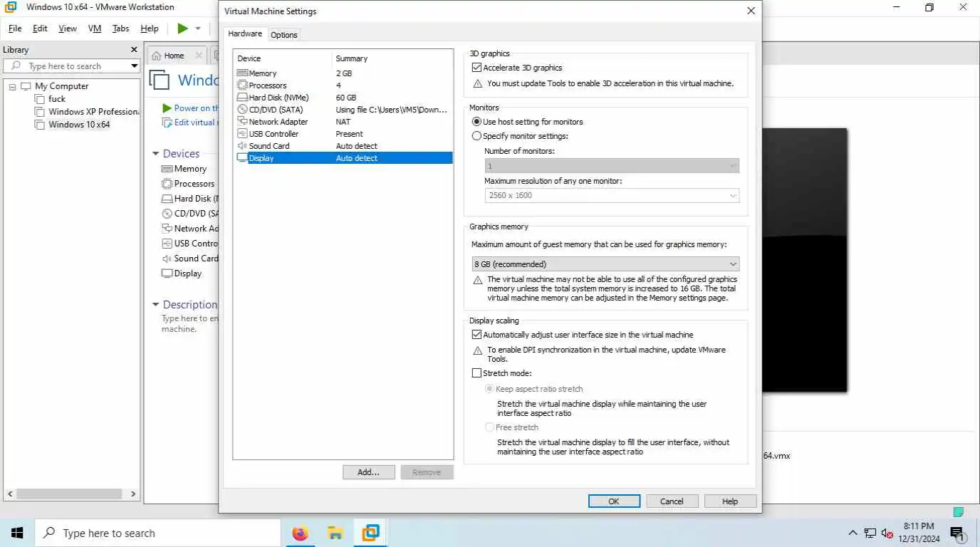
Task: Click the Sound Card speaker icon in settings
Action: (x=242, y=146)
